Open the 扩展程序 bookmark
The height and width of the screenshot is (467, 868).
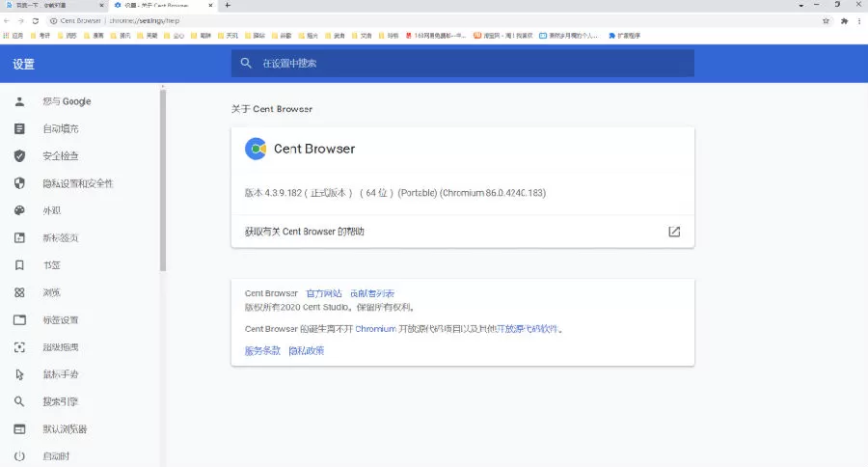pos(624,36)
